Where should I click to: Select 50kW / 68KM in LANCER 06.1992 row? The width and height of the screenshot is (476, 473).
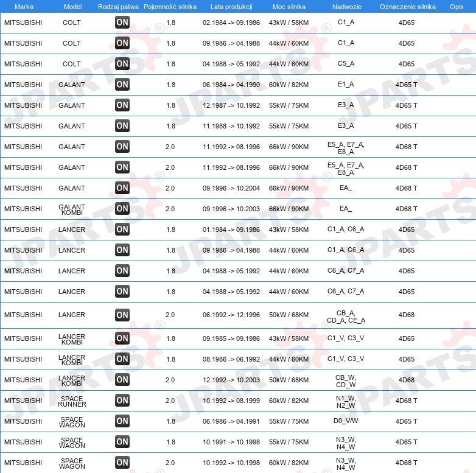point(289,315)
